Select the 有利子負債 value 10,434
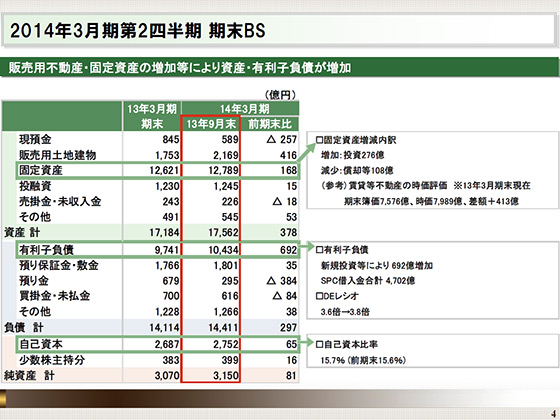 tap(224, 250)
